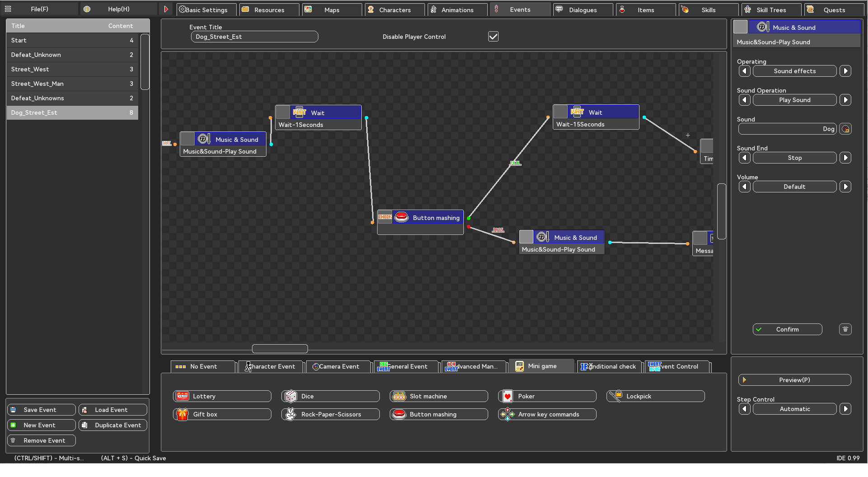Image resolution: width=868 pixels, height=477 pixels.
Task: Select the Gift box mini game
Action: coord(222,414)
